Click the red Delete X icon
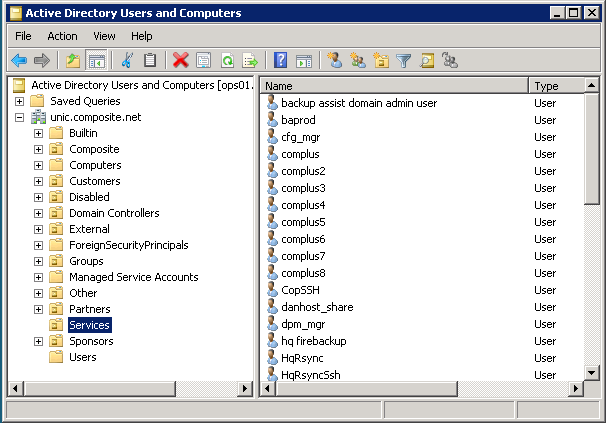The image size is (606, 423). pyautogui.click(x=180, y=61)
